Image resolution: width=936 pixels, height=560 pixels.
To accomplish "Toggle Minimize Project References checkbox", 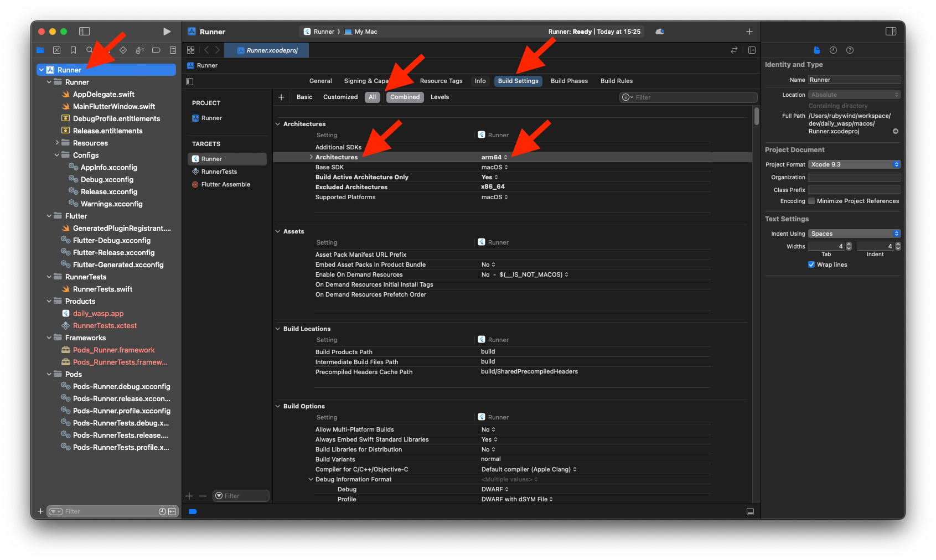I will click(811, 201).
